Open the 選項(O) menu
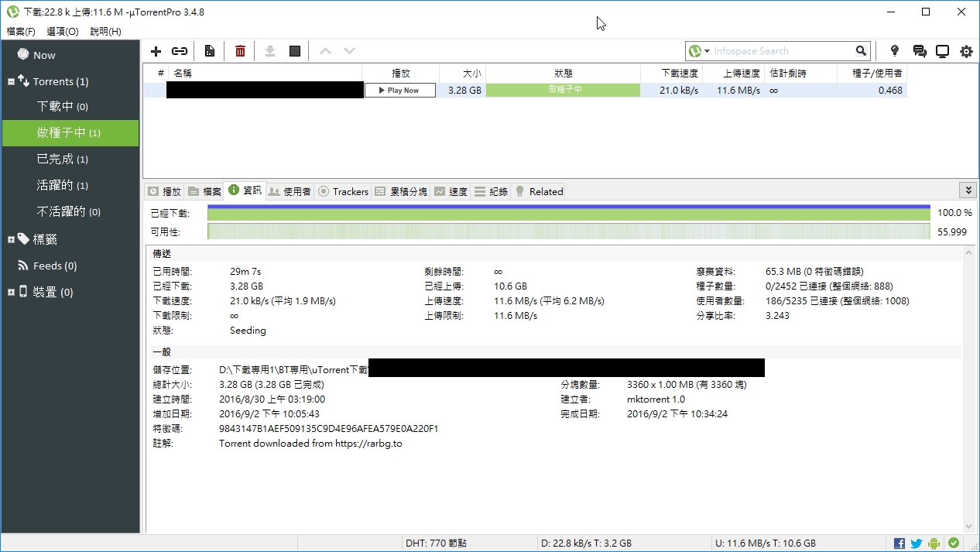This screenshot has width=980, height=552. (x=63, y=32)
